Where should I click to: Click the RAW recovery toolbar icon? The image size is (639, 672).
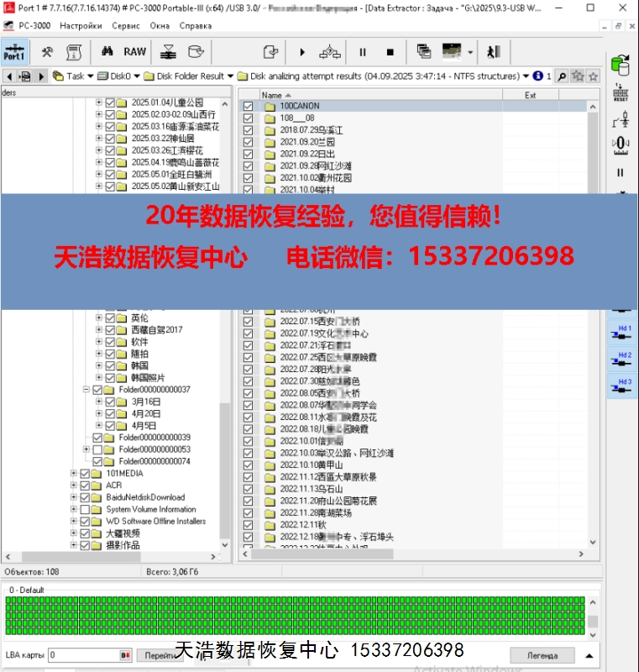(134, 52)
